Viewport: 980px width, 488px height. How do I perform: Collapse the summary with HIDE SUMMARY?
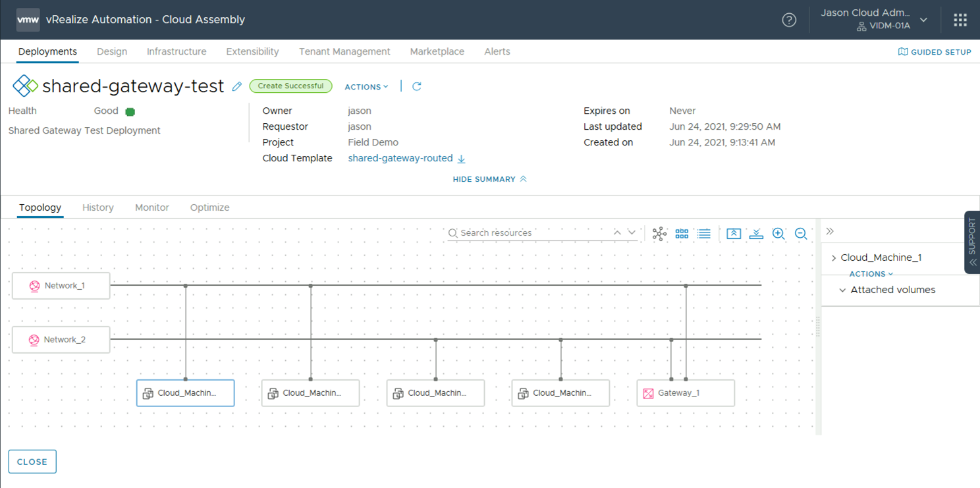click(x=489, y=179)
